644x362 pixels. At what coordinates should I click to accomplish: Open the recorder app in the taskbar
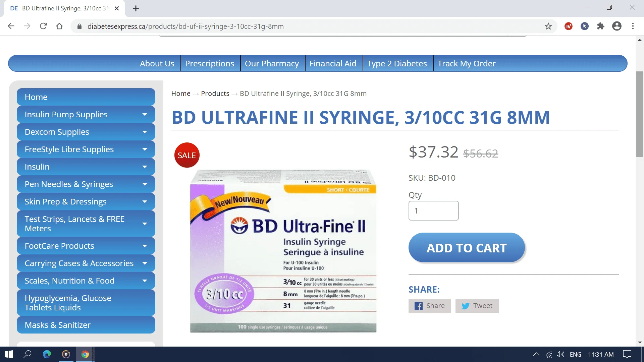pos(66,354)
